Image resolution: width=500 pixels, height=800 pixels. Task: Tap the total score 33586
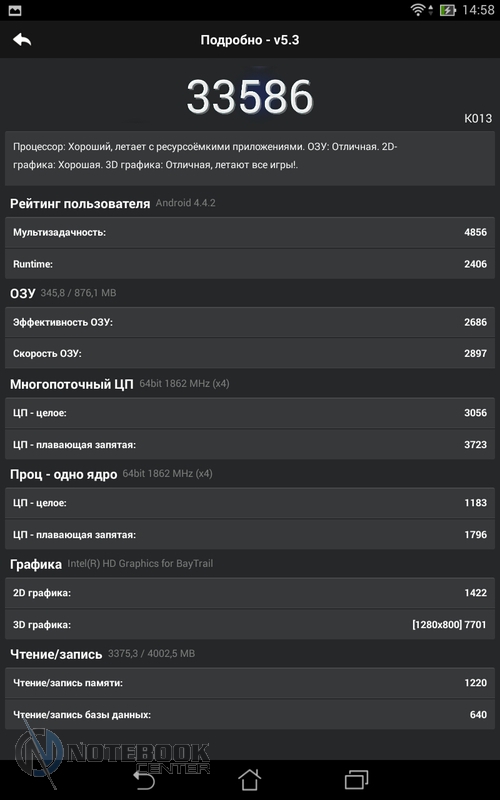coord(249,96)
